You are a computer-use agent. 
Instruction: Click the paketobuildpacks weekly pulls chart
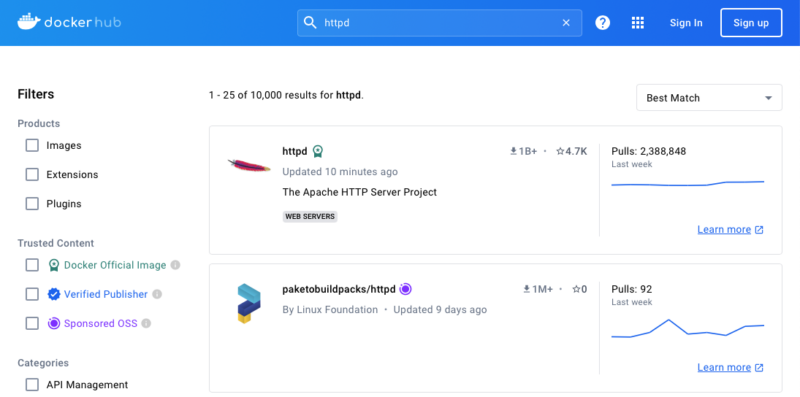point(688,328)
